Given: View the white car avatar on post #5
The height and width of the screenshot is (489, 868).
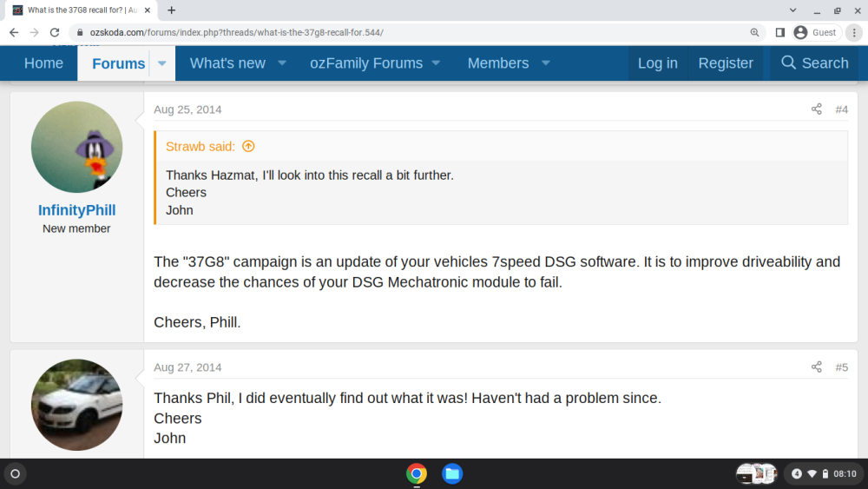Looking at the screenshot, I should [77, 405].
